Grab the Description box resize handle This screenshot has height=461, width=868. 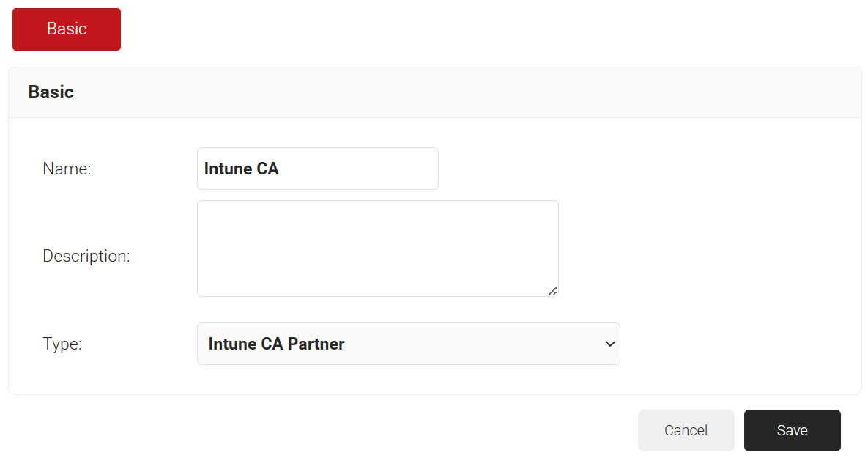(553, 291)
